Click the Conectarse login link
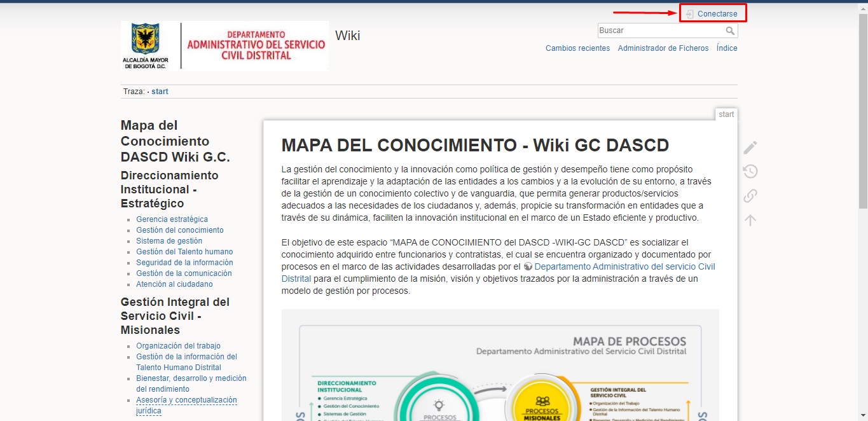The width and height of the screenshot is (868, 421). 717,13
